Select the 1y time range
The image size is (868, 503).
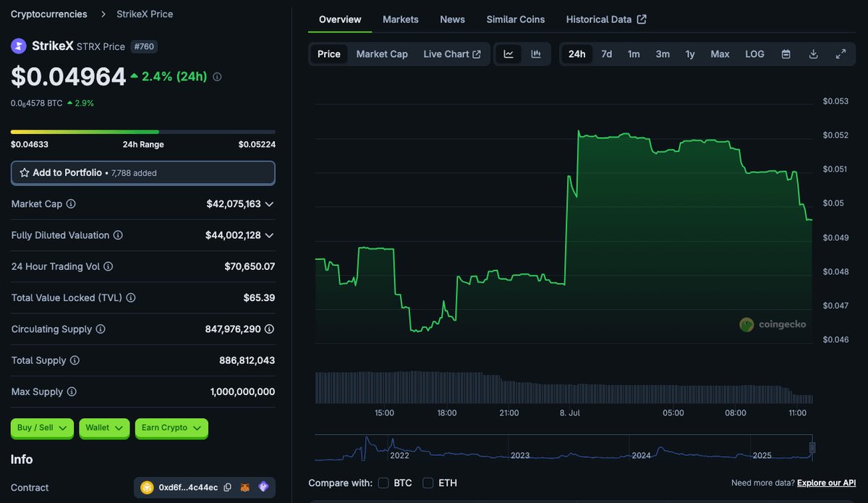pos(690,54)
